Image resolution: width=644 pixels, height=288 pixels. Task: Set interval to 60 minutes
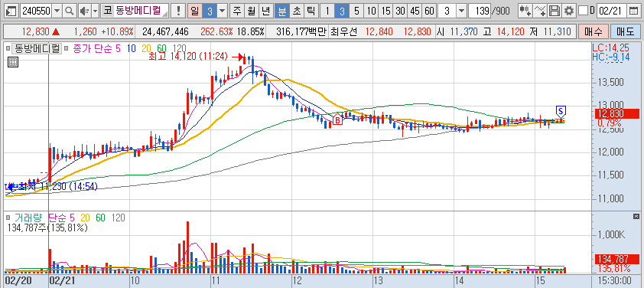pos(430,11)
